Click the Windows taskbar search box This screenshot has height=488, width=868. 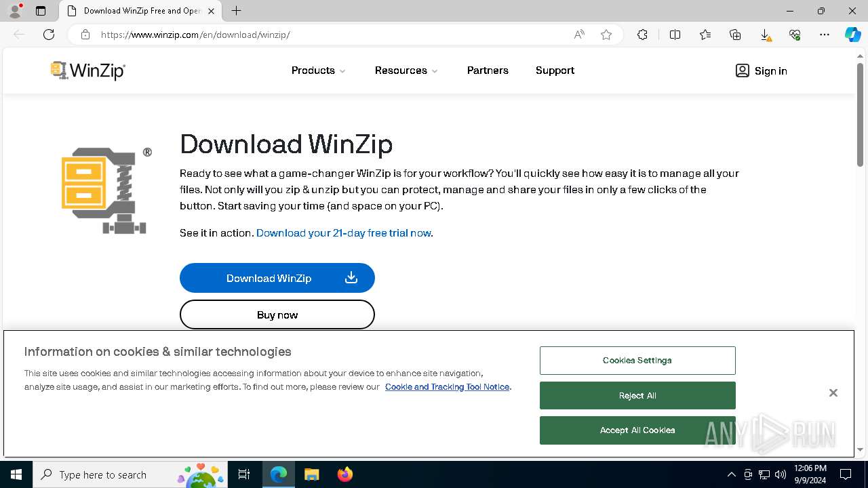coord(130,474)
